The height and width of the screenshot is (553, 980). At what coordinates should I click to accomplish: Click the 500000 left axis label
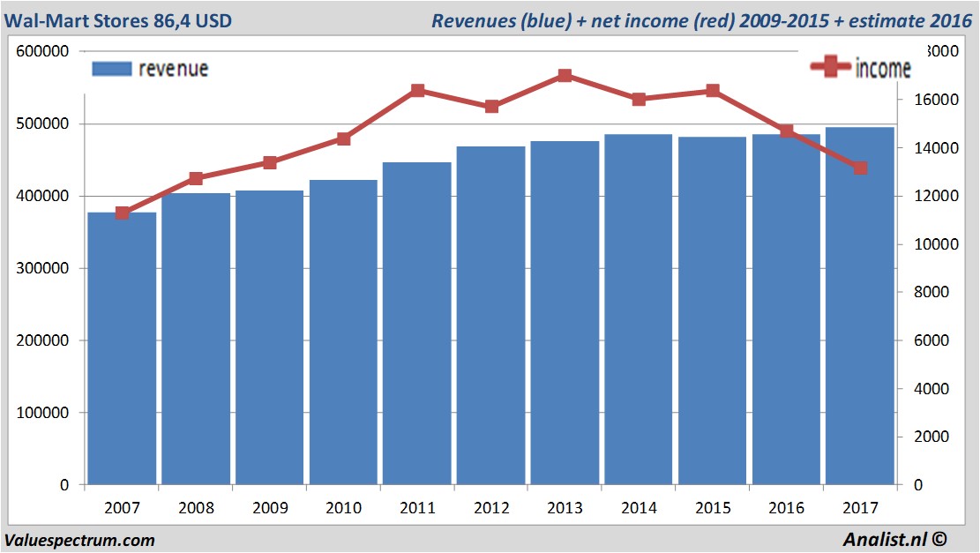(42, 123)
